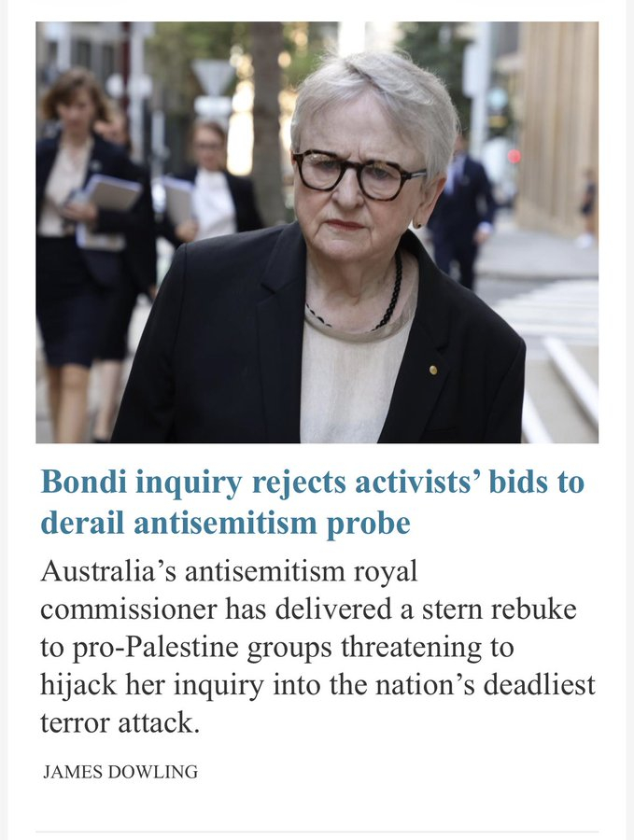Click man in dark suit in photo background
This screenshot has height=840, width=634.
(462, 215)
